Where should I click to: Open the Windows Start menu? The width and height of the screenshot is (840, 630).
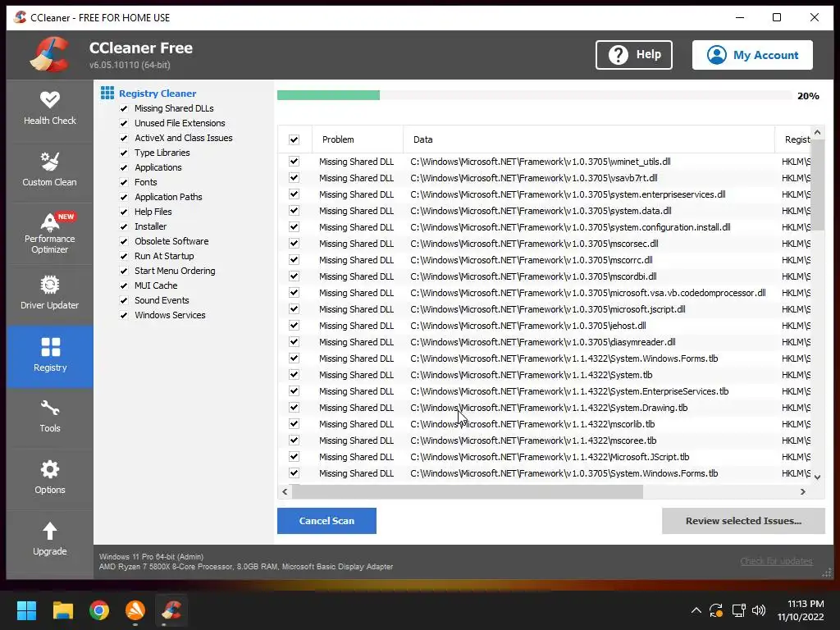pyautogui.click(x=26, y=610)
